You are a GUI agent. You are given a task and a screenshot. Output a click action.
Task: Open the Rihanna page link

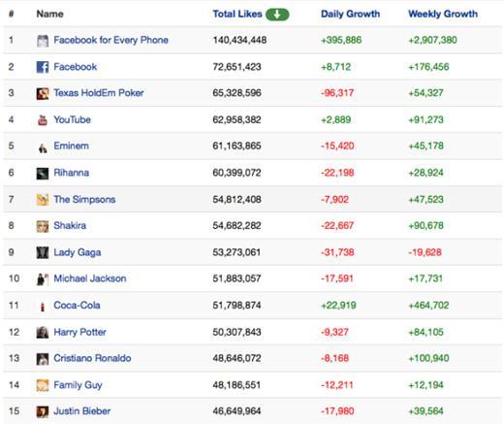(x=71, y=173)
